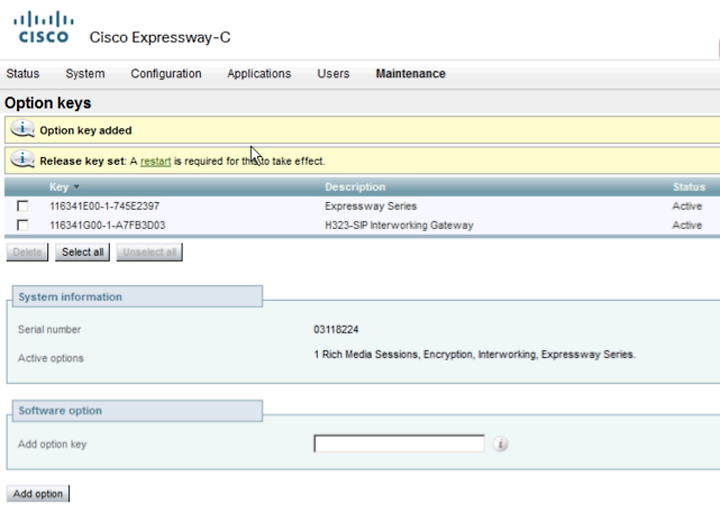This screenshot has width=720, height=522.
Task: Click the Status column header
Action: 689,187
